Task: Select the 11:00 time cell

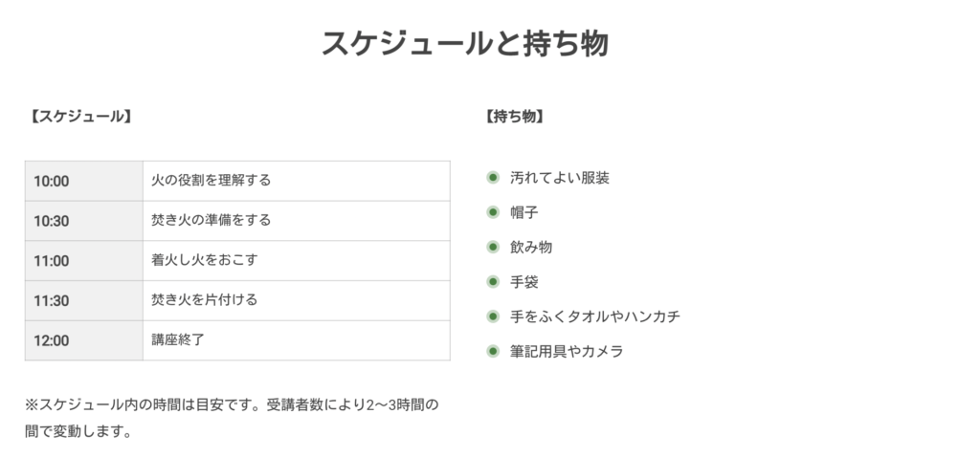Action: [x=84, y=261]
